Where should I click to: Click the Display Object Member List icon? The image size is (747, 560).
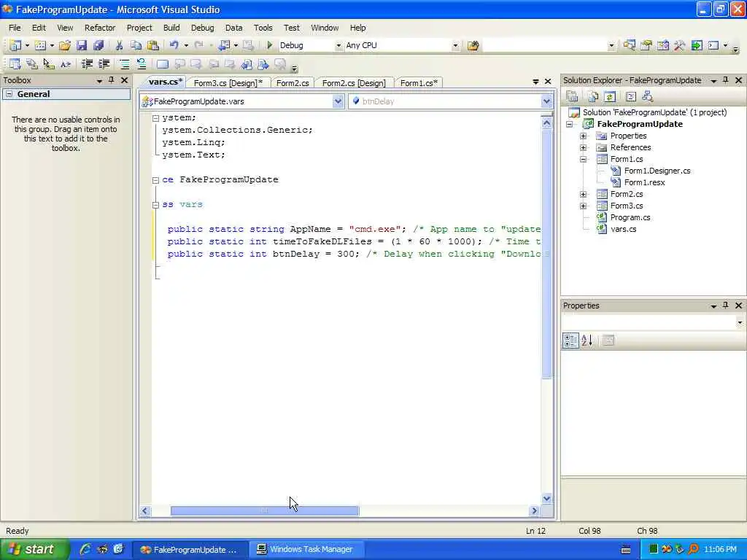point(15,64)
